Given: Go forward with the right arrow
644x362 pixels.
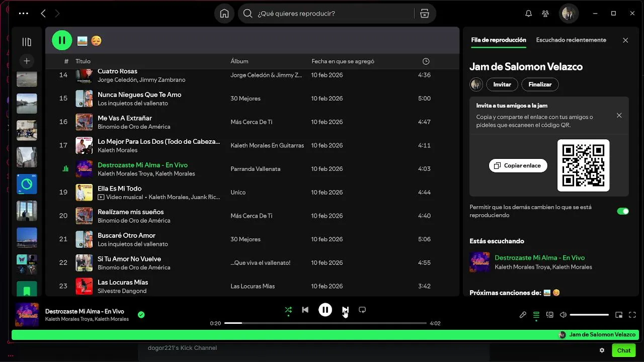Looking at the screenshot, I should [57, 14].
